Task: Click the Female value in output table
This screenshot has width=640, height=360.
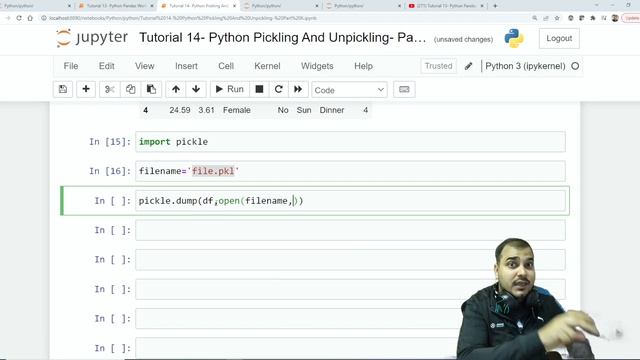Action: pyautogui.click(x=237, y=110)
